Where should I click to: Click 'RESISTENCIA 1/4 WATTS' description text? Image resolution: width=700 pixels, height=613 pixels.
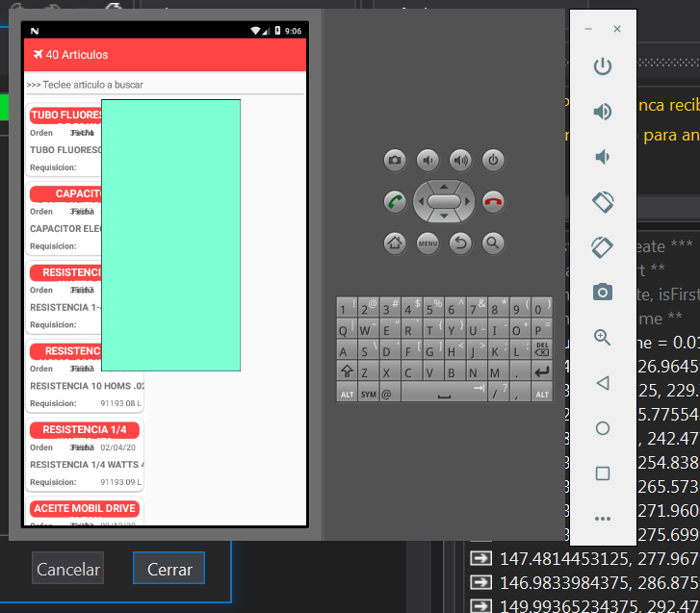tap(87, 465)
